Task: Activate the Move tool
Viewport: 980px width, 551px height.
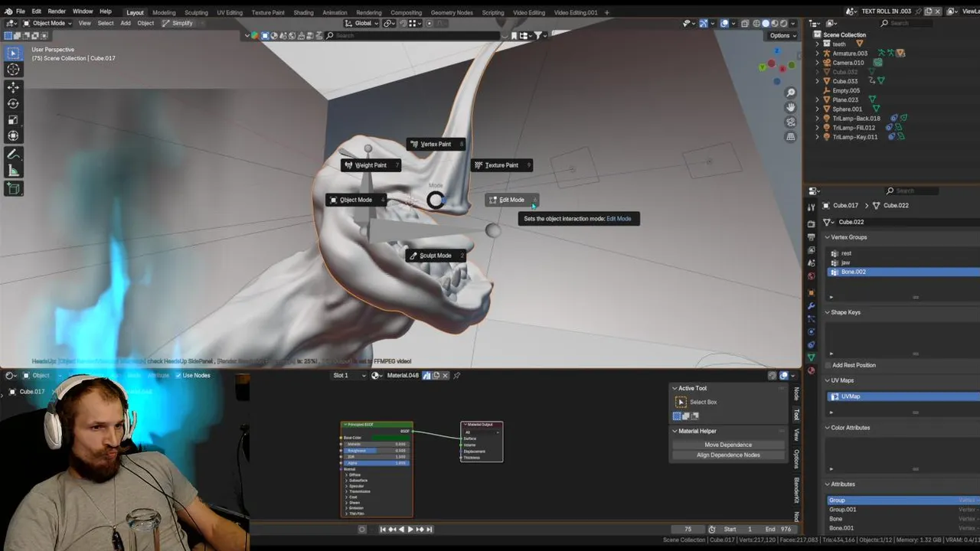Action: coord(13,87)
